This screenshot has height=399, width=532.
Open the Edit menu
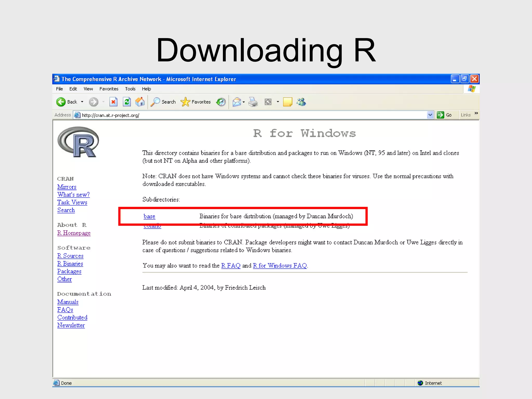pyautogui.click(x=73, y=89)
